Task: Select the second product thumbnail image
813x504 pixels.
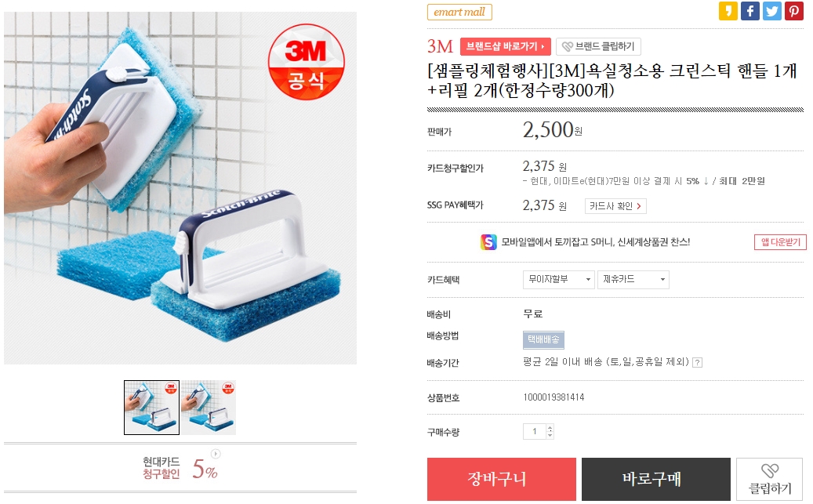Action: [209, 408]
